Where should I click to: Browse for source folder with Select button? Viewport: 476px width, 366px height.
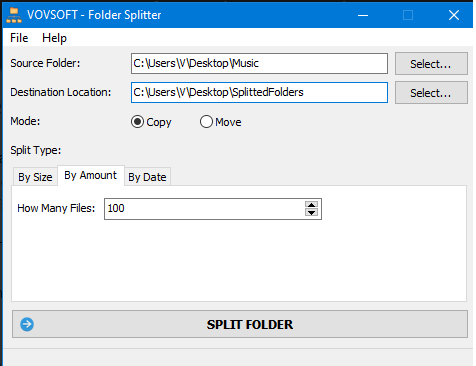click(x=431, y=63)
